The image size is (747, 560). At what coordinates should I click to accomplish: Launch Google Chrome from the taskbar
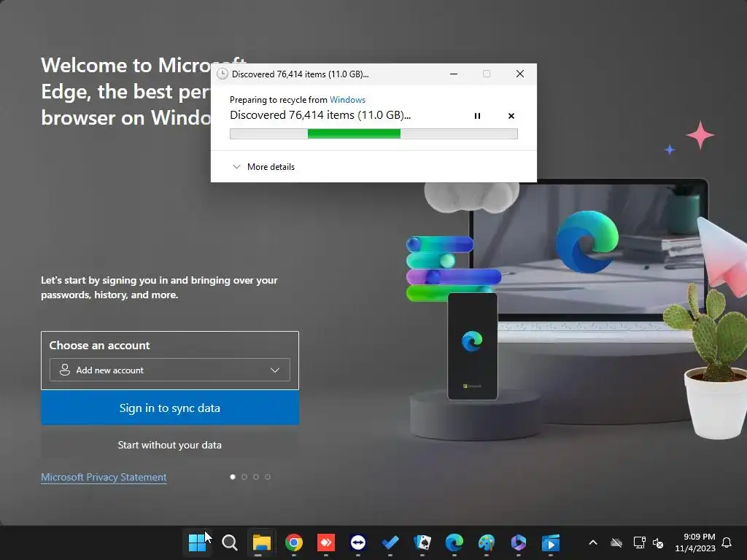[x=294, y=542]
